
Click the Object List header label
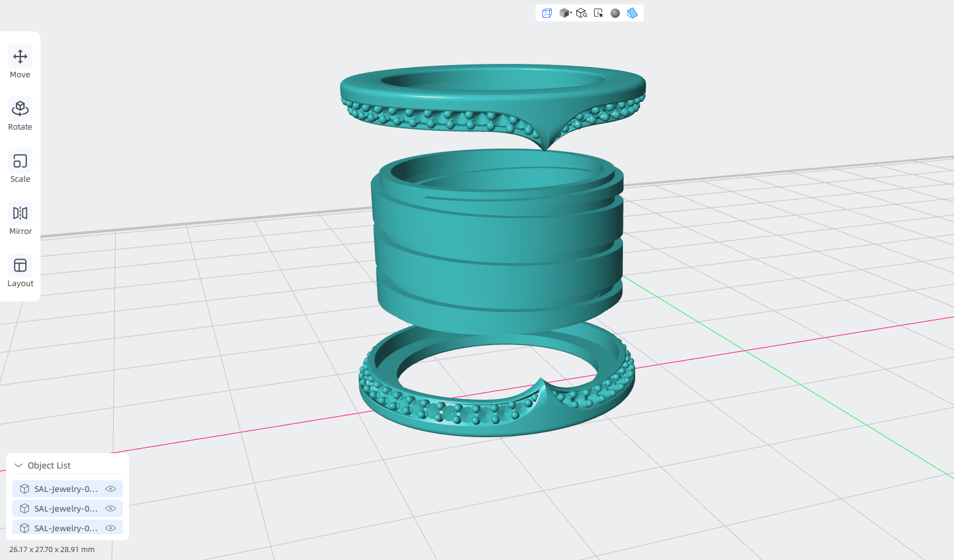pos(49,465)
